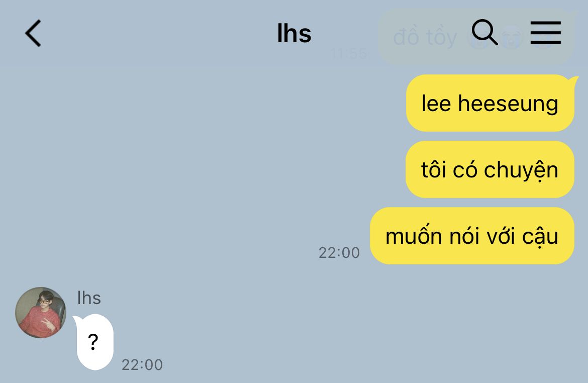
Task: Click the word 'heeseung' in first bubble
Action: point(508,104)
